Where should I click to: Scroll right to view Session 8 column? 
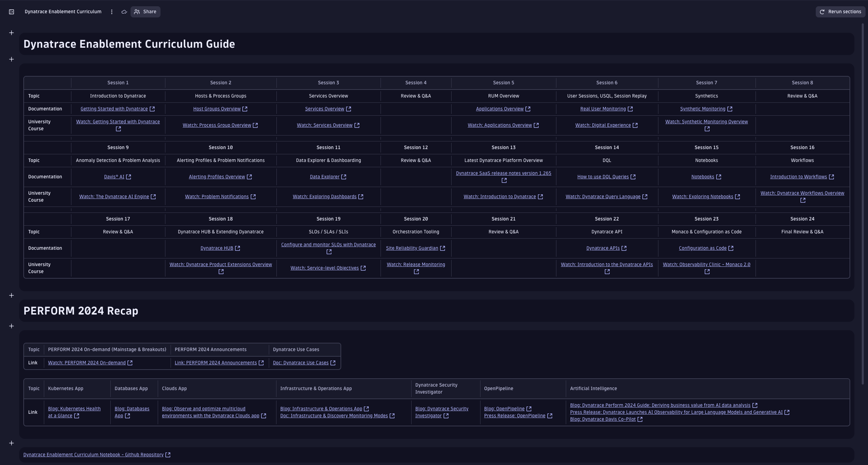point(803,83)
